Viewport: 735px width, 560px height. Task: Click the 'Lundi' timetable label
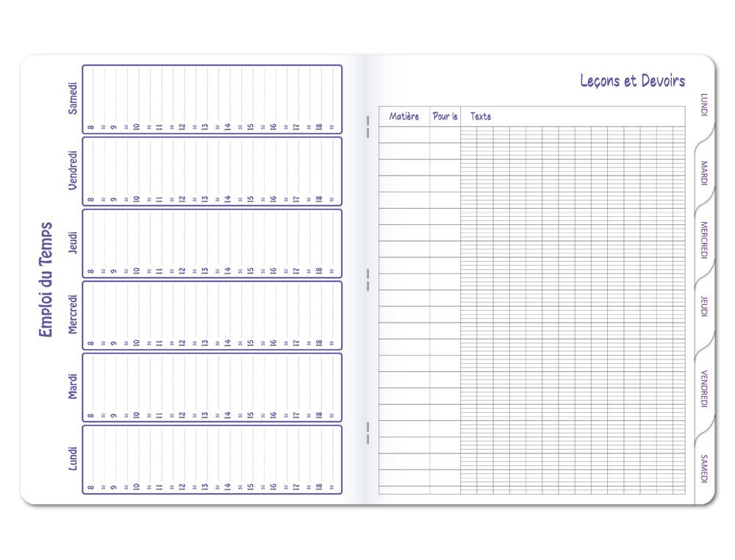72,459
